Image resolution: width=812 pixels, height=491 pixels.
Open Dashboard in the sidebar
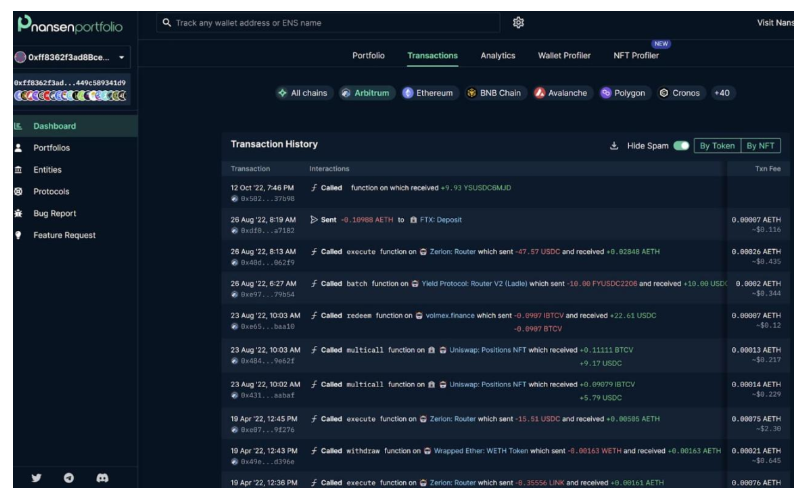75,126
